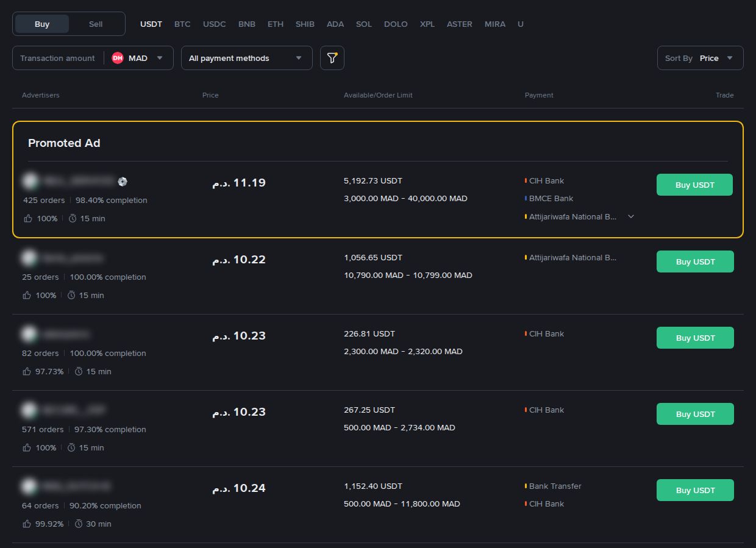Click avatar of advertiser with 82 orders

(x=29, y=334)
